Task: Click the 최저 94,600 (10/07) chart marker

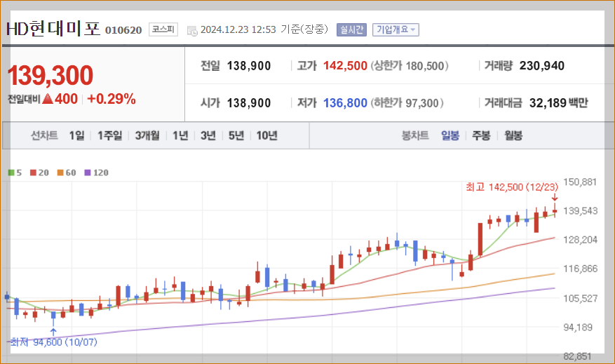Action: 53,342
